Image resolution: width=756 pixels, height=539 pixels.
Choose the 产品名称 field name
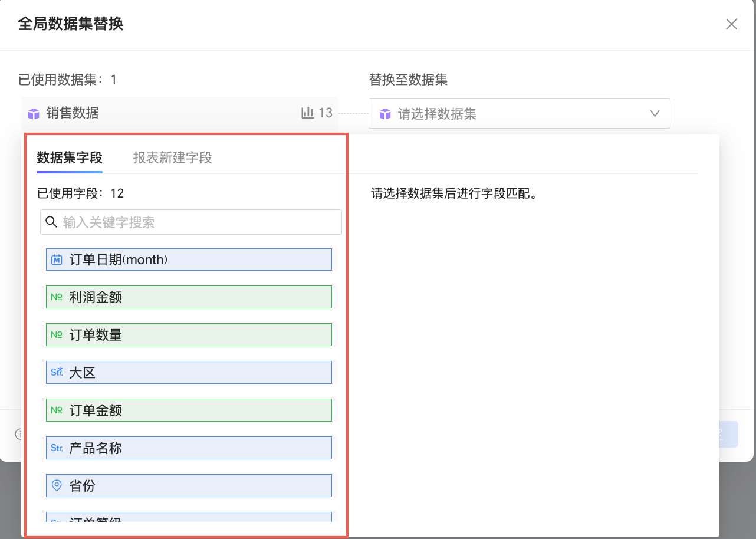coord(96,448)
